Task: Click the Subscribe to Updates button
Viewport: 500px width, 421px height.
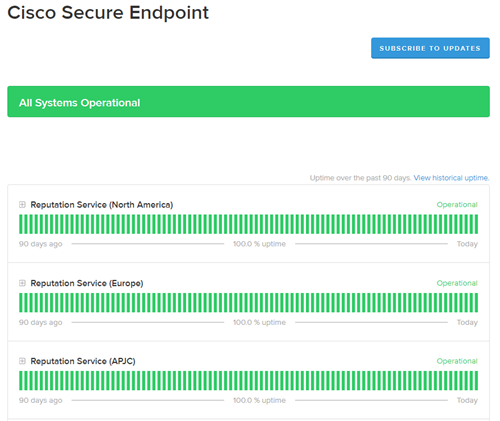Action: (430, 48)
